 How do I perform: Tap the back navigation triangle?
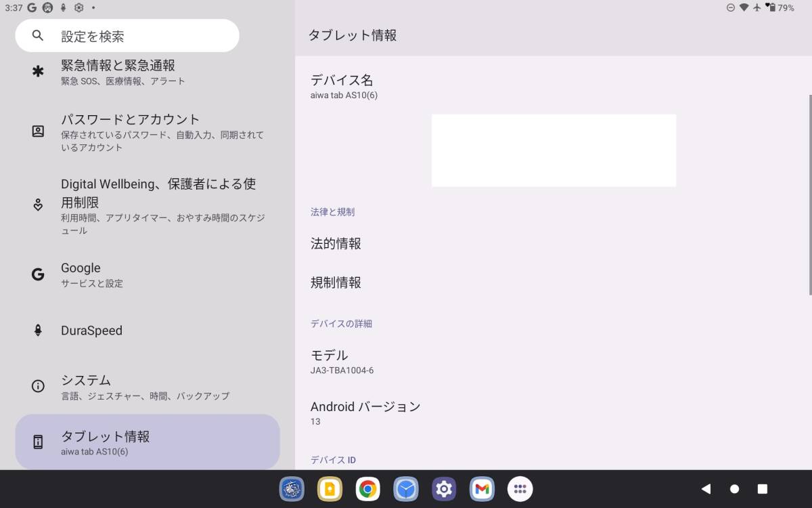point(706,488)
